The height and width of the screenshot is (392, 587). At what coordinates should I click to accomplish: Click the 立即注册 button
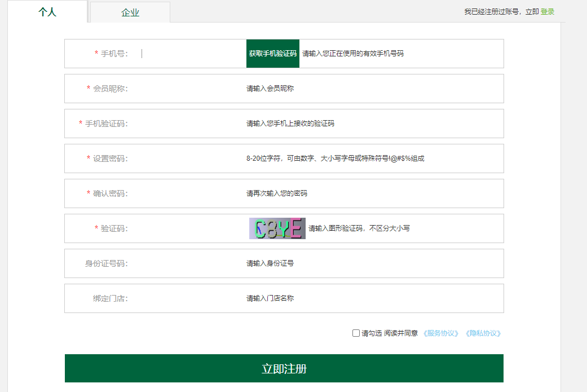[284, 369]
